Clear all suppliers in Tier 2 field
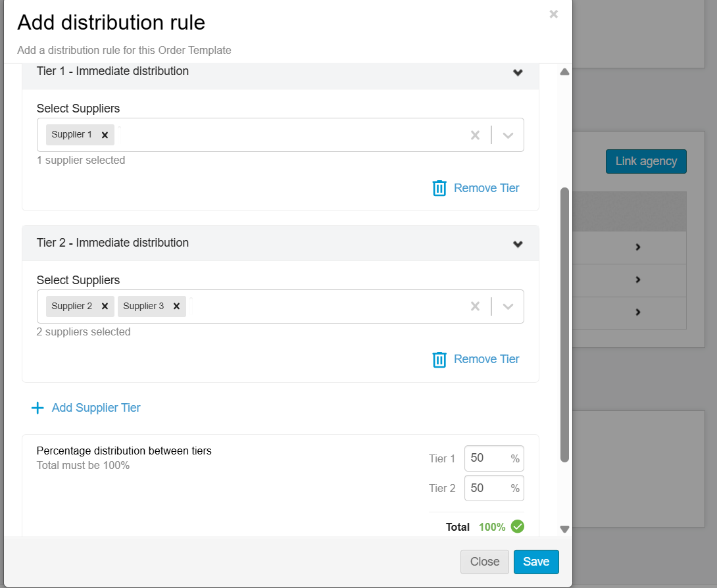 click(475, 306)
